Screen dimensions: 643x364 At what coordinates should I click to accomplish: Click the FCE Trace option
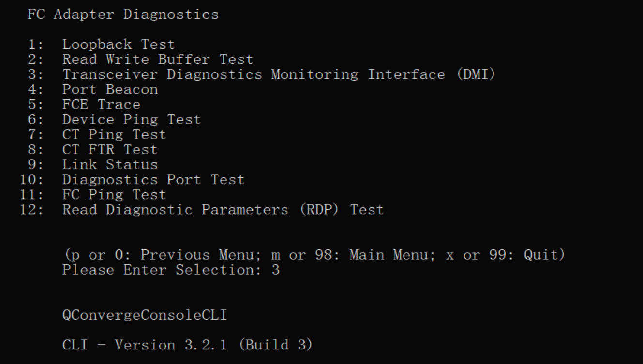coord(101,104)
